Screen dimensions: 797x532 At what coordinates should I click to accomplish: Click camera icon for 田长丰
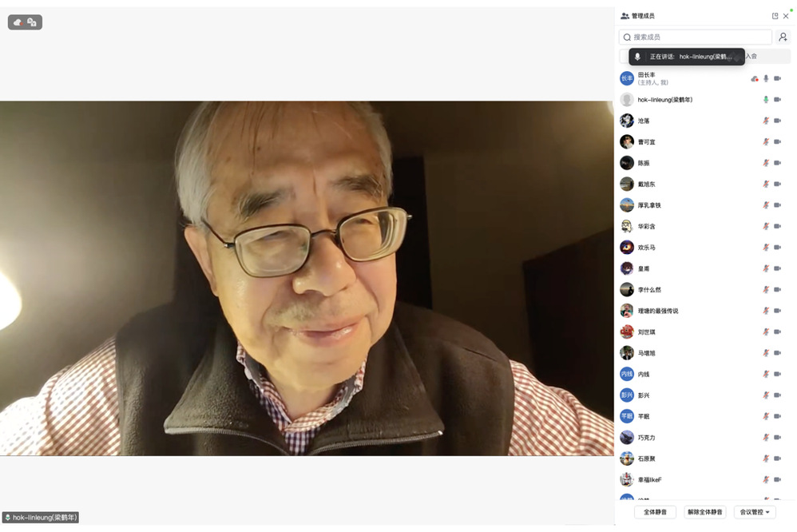pyautogui.click(x=777, y=78)
